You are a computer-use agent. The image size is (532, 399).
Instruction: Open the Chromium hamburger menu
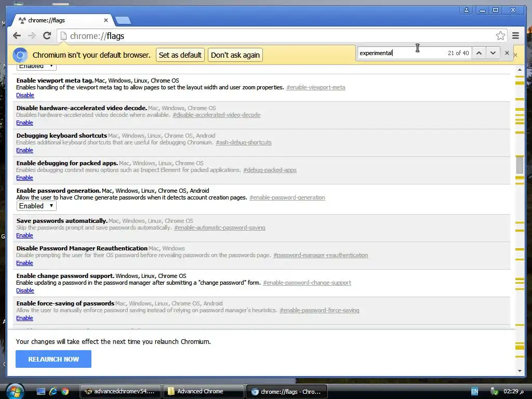click(515, 36)
